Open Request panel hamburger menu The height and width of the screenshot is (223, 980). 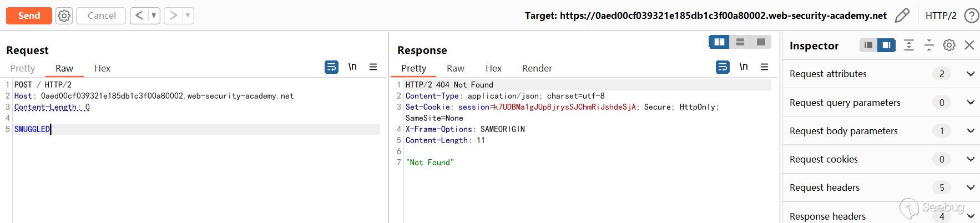(373, 67)
